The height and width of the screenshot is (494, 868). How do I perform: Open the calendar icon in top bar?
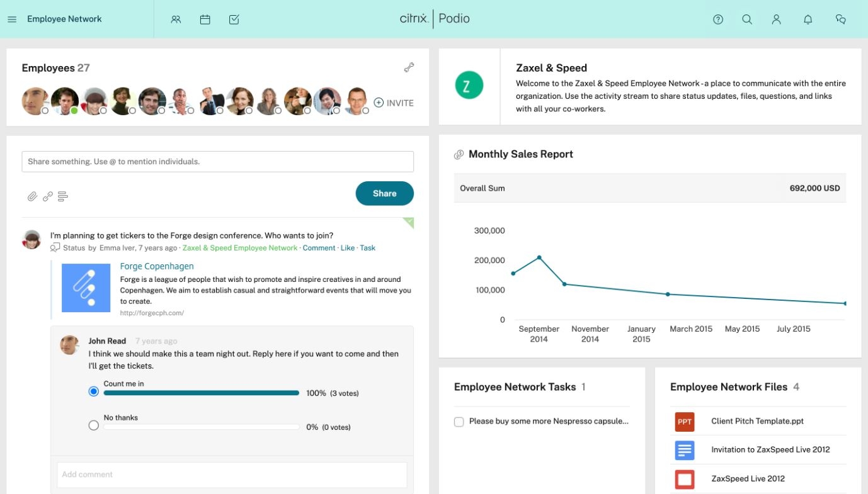pyautogui.click(x=205, y=20)
